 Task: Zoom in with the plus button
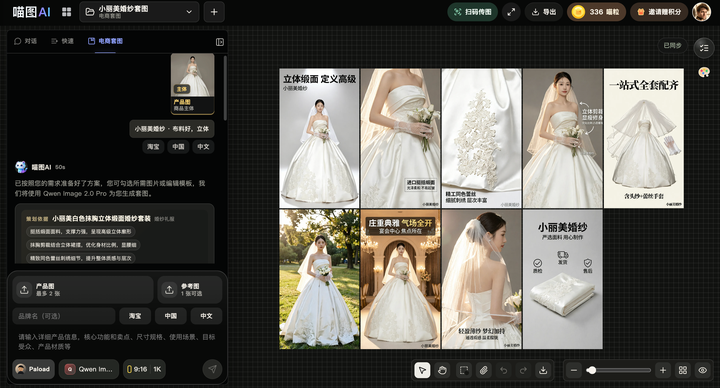pyautogui.click(x=663, y=370)
